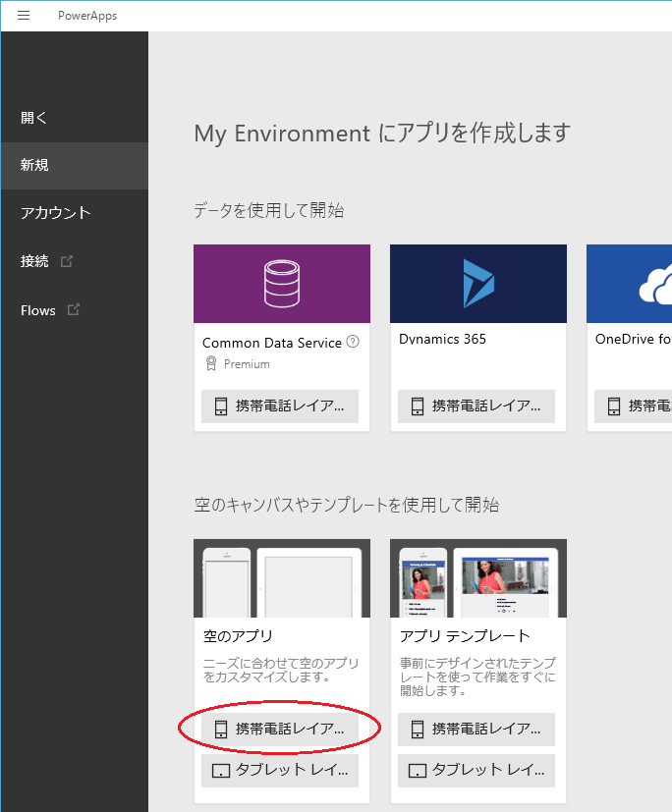Viewport: 672px width, 812px height.
Task: Click the Common Data Service label
Action: 272,343
